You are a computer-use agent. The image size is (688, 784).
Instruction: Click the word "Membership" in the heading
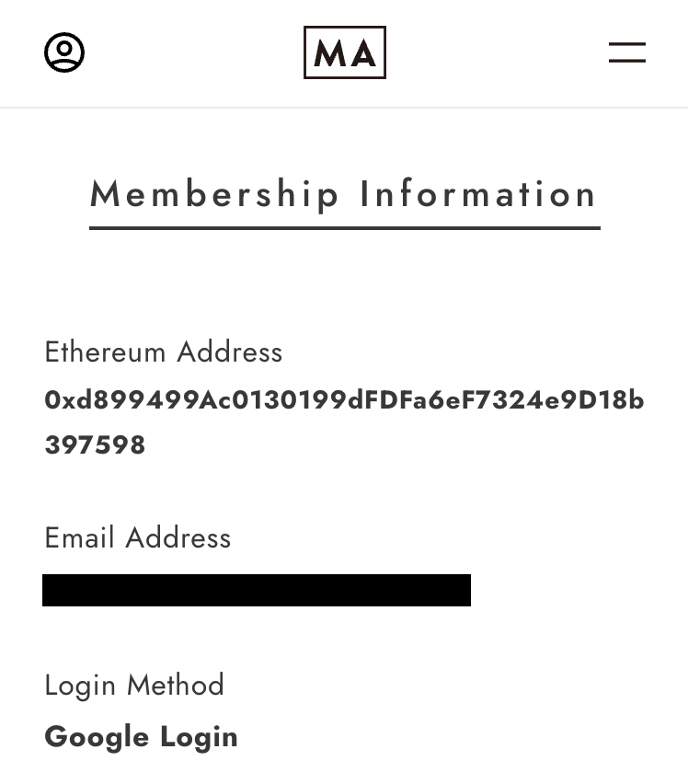pyautogui.click(x=215, y=194)
